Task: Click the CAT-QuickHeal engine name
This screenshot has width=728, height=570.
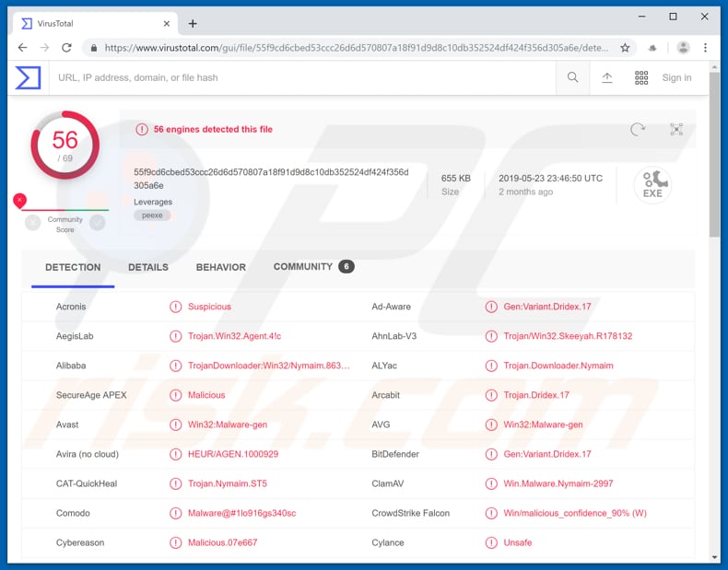Action: pos(87,483)
